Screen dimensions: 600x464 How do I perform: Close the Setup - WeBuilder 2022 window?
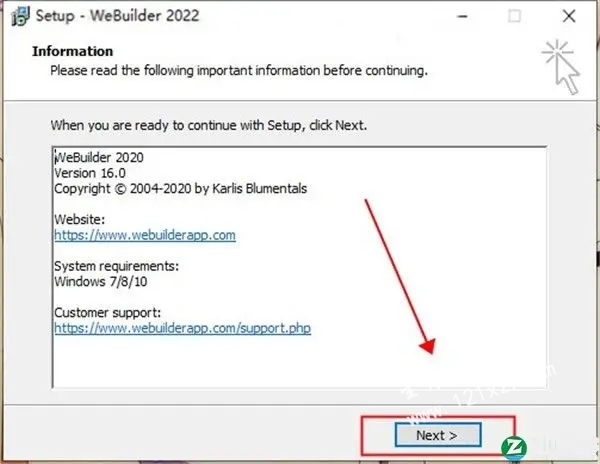click(569, 16)
